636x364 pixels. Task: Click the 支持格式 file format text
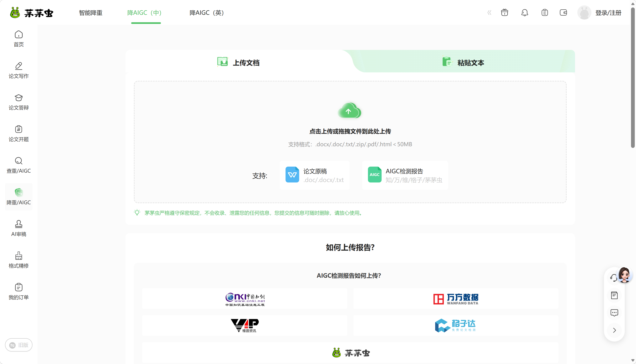point(350,144)
